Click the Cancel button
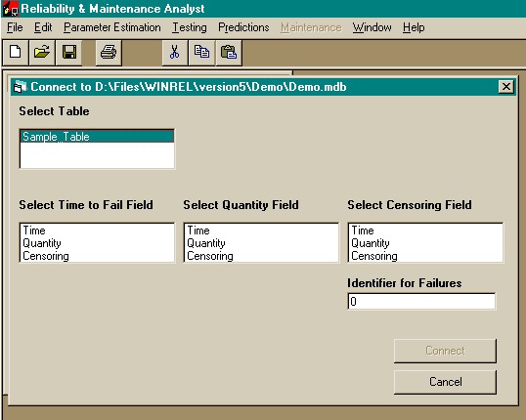Screen dimensions: 526x420 [x=445, y=382]
